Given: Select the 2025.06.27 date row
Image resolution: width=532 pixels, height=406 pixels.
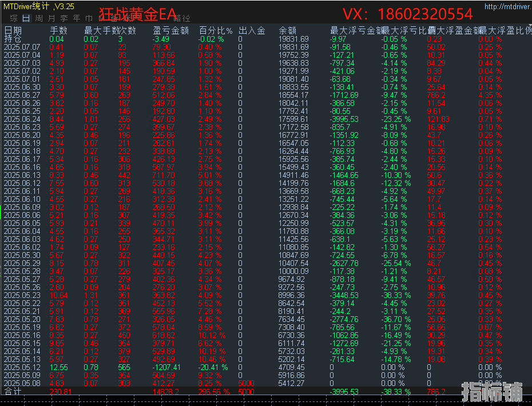Looking at the screenshot, I should (22, 95).
